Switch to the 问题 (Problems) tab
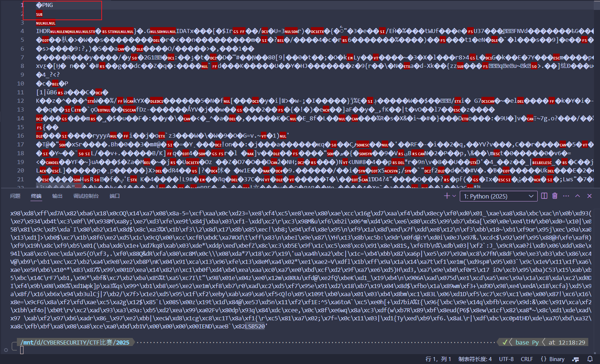 pyautogui.click(x=15, y=196)
